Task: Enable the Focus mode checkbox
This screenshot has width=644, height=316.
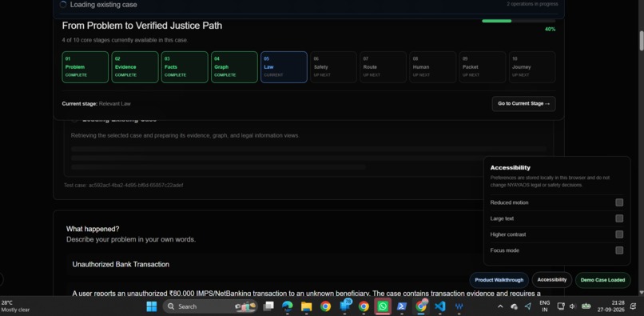Action: [619, 250]
